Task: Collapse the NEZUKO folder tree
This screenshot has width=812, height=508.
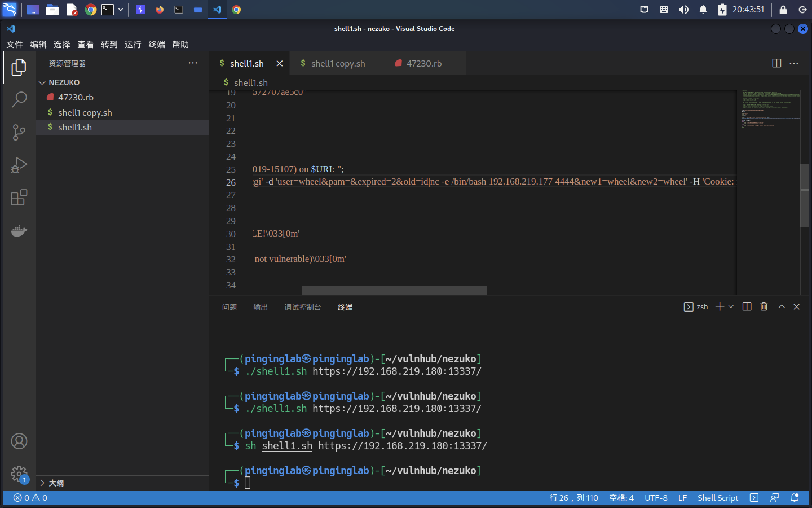Action: click(42, 83)
